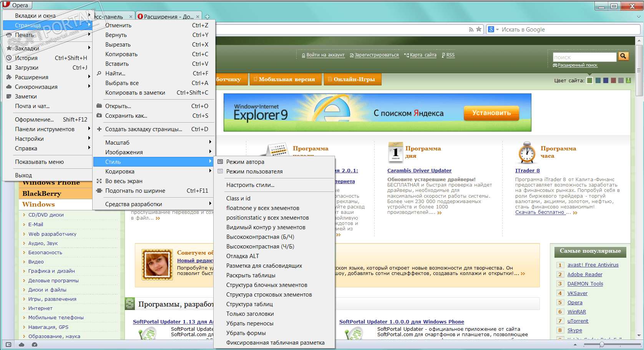Open Настроить стили… menu entry

click(x=274, y=185)
